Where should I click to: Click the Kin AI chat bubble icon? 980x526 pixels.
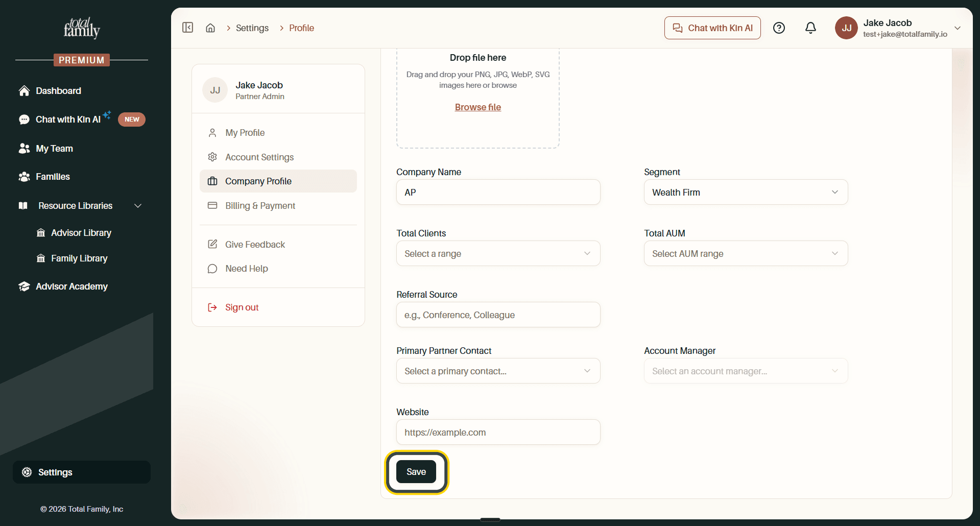(x=24, y=119)
